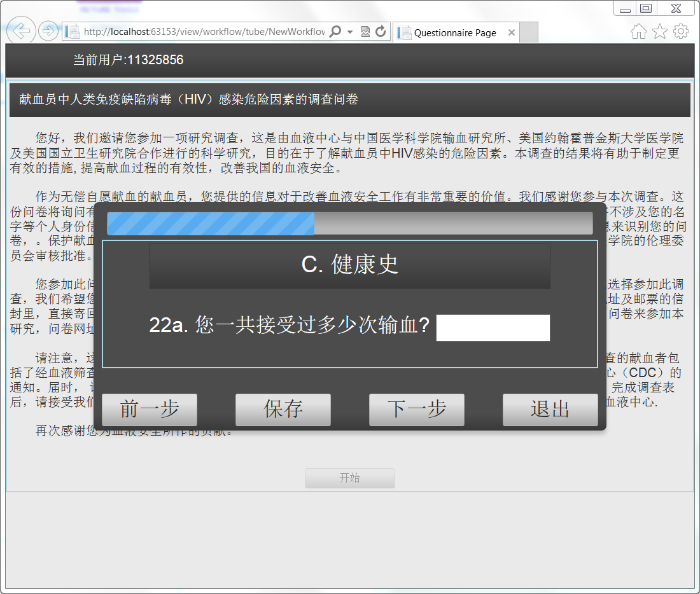Click the 下一步 button

417,410
